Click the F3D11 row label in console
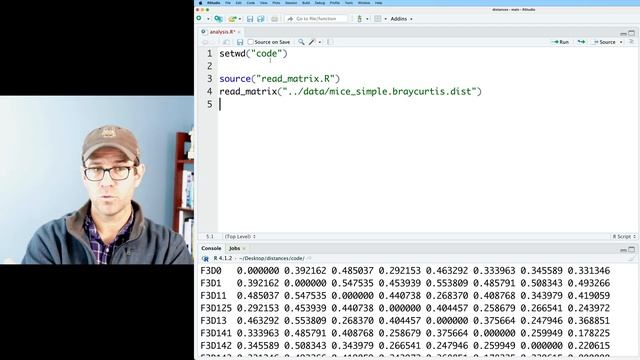Viewport: 640px width, 360px height. pos(213,296)
